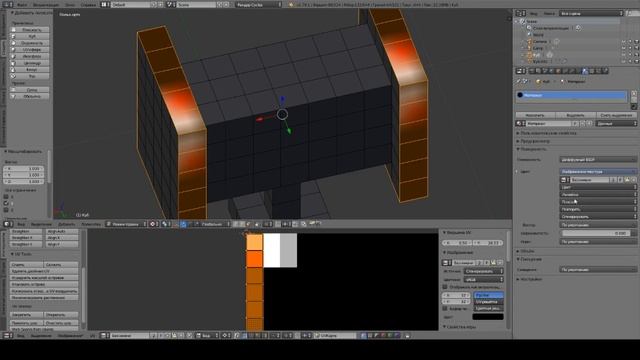640x360 pixels.
Task: Toggle Y axis constraint checkbox
Action: pos(6,203)
